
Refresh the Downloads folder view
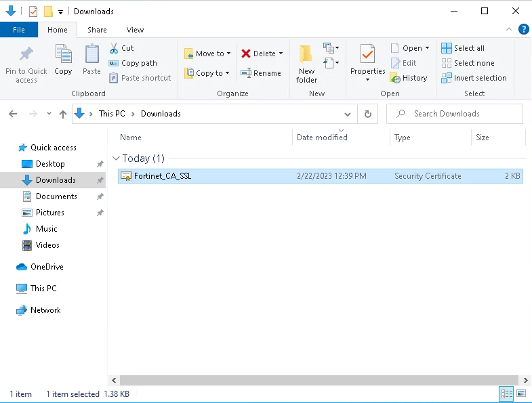pyautogui.click(x=368, y=114)
